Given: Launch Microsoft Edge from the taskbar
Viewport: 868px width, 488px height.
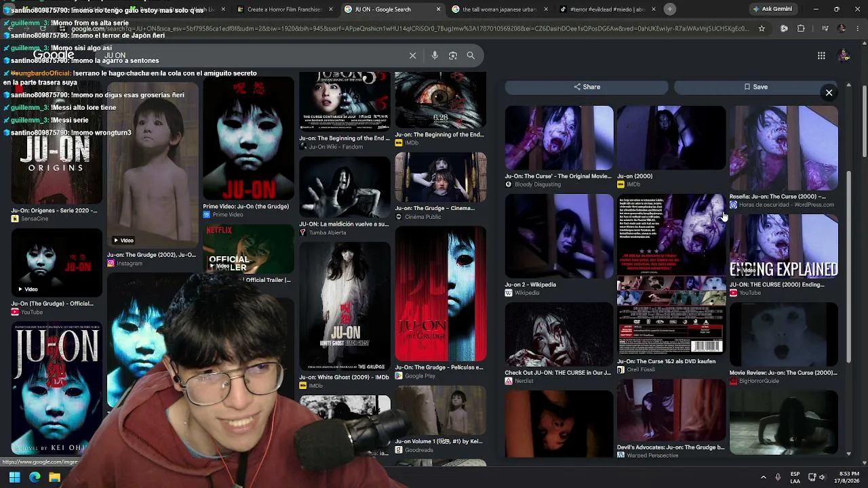Looking at the screenshot, I should (x=35, y=477).
